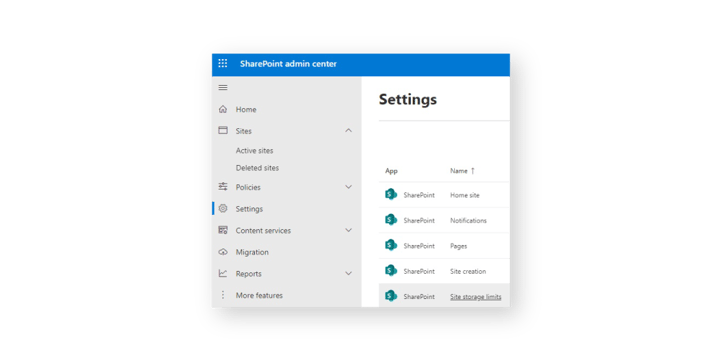This screenshot has width=722, height=361.
Task: Open Active sites
Action: [x=254, y=151]
